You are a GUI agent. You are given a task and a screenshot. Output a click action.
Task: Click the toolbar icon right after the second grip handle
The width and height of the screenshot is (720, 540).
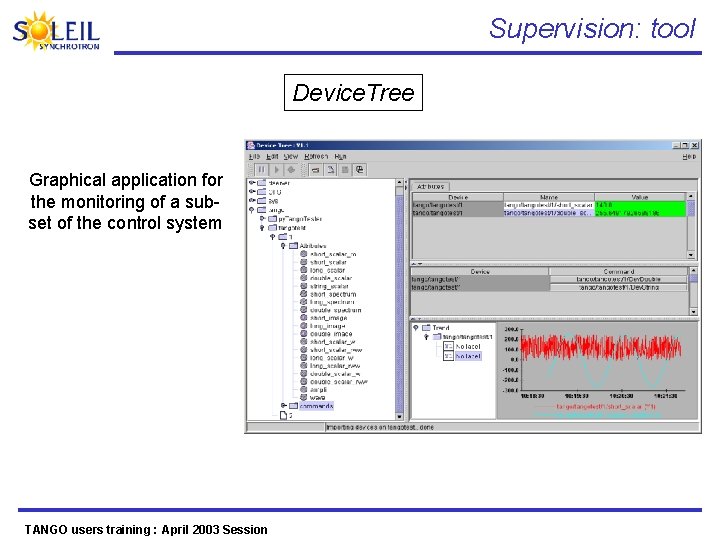tap(315, 170)
